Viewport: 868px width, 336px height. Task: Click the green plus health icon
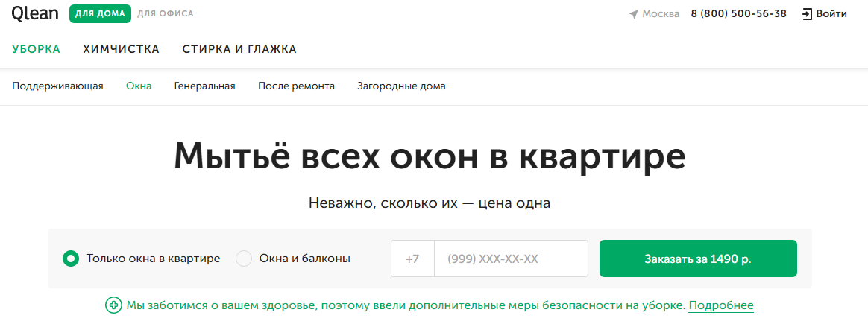113,305
